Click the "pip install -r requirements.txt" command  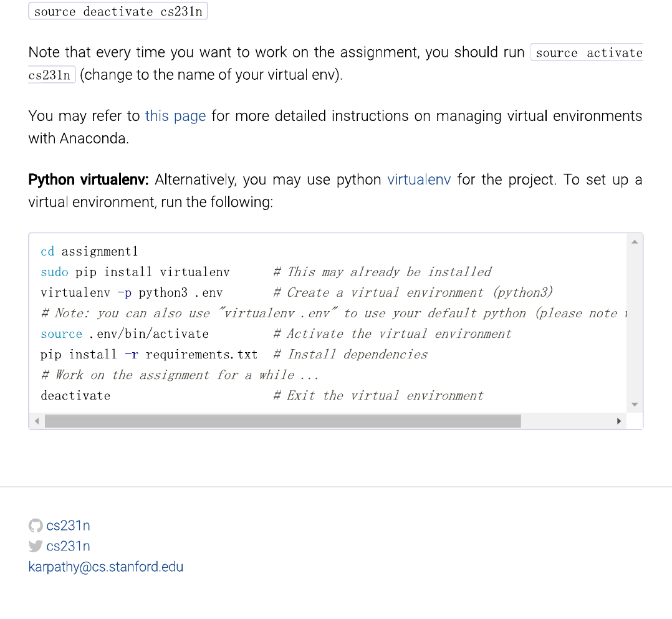click(x=149, y=355)
